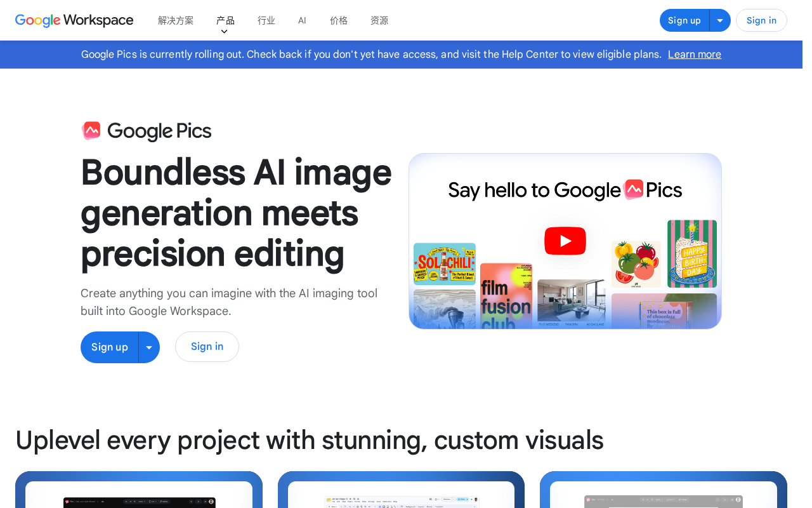The image size is (812, 508).
Task: Expand the header Sign up dropdown arrow
Action: pyautogui.click(x=720, y=20)
